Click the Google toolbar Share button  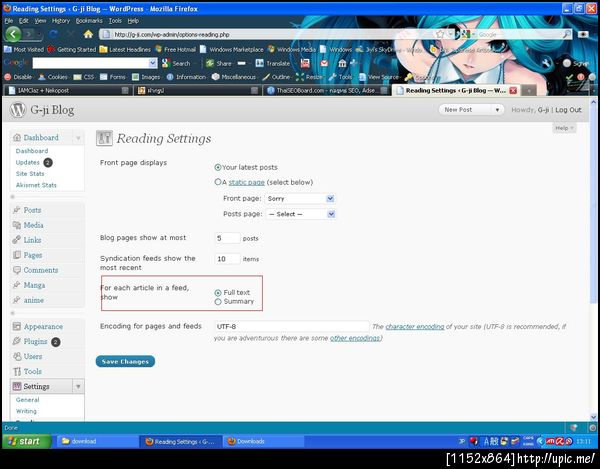(219, 64)
